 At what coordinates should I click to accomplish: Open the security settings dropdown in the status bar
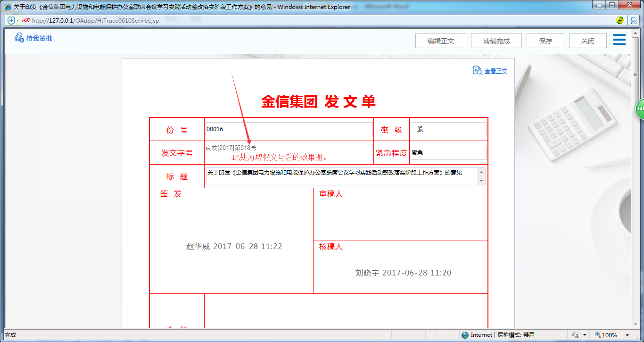585,334
